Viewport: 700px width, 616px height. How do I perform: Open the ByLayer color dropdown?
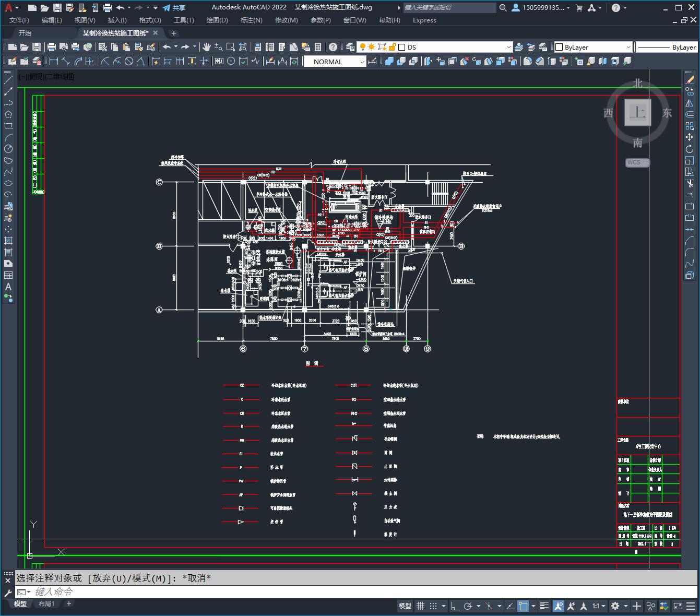coord(628,47)
